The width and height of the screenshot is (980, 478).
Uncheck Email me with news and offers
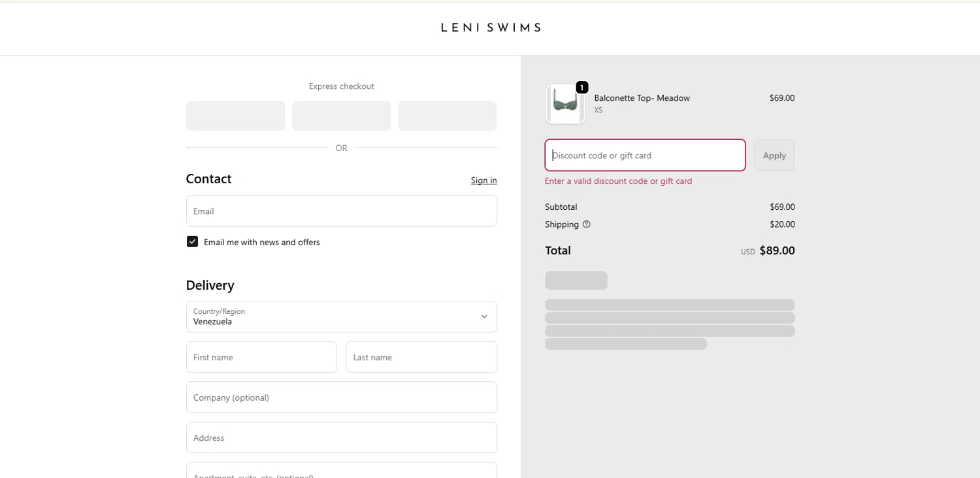pos(192,242)
